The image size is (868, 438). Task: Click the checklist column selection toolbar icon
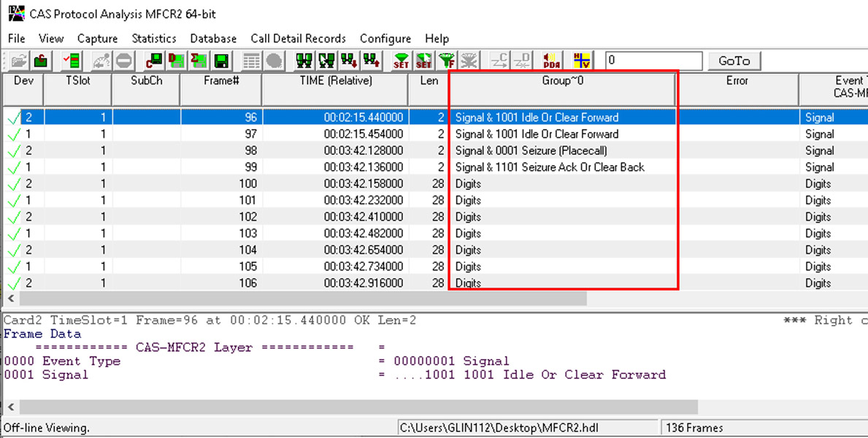(x=72, y=61)
